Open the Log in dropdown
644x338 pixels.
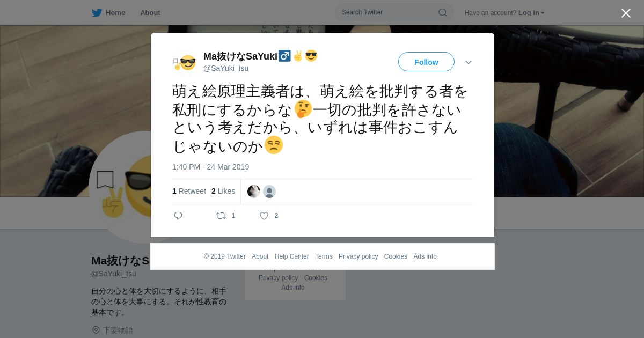coord(531,12)
